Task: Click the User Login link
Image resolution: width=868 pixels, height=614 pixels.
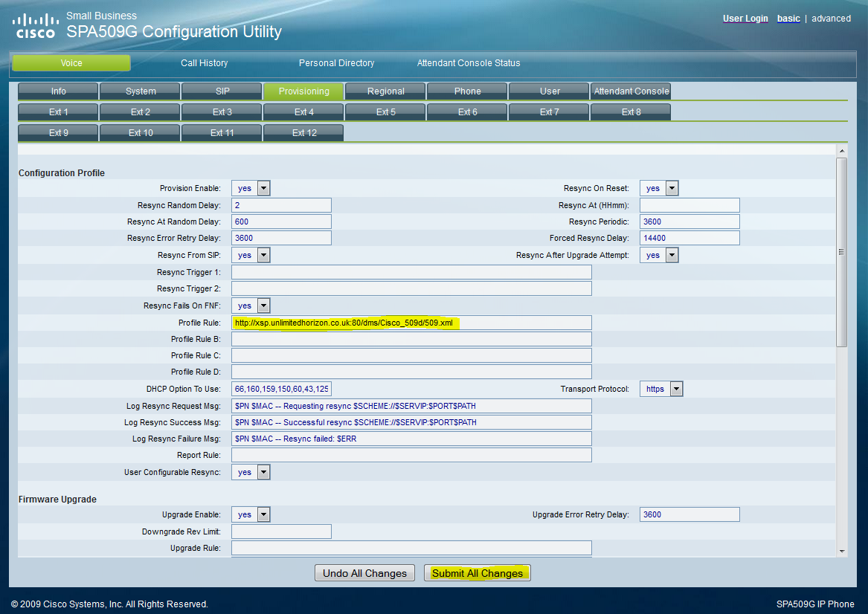Action: coord(745,19)
